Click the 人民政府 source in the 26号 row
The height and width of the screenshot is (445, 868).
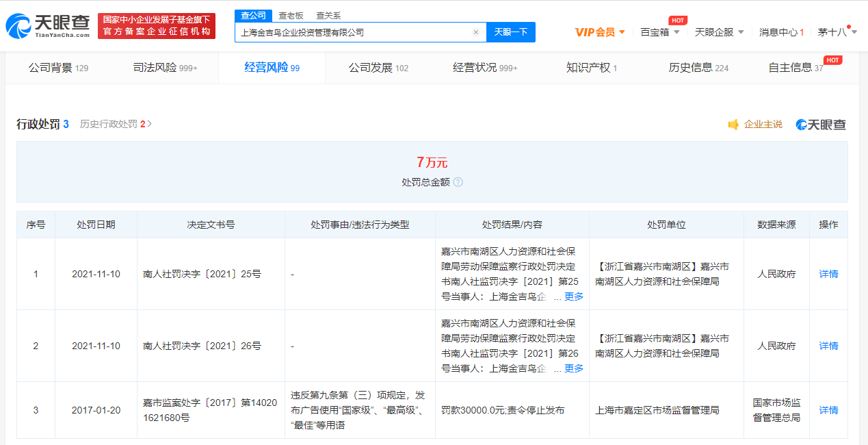pyautogui.click(x=776, y=346)
